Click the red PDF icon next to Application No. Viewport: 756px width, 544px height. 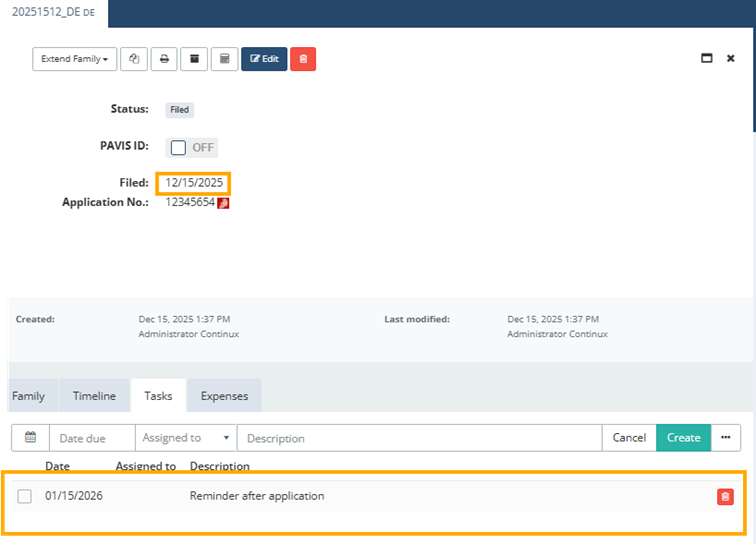point(223,203)
